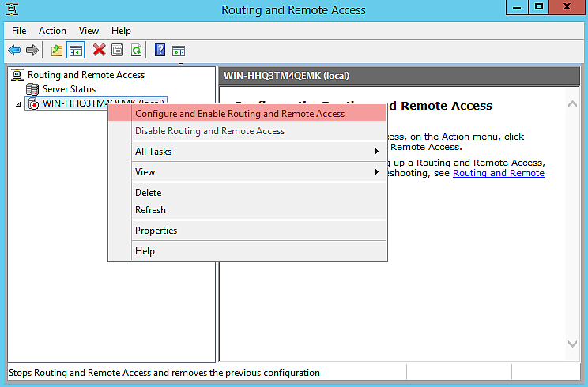Select Server Status in the tree
This screenshot has width=588, height=387.
pyautogui.click(x=69, y=89)
